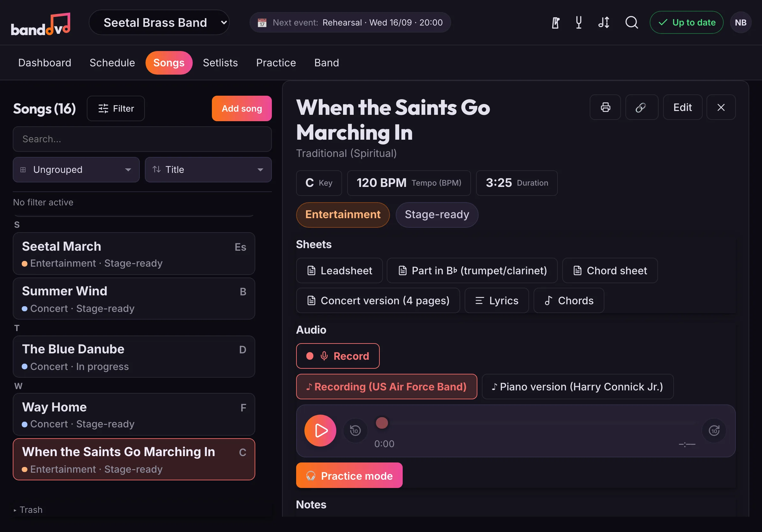Rewind audio 10 seconds
The width and height of the screenshot is (762, 532).
pos(355,431)
